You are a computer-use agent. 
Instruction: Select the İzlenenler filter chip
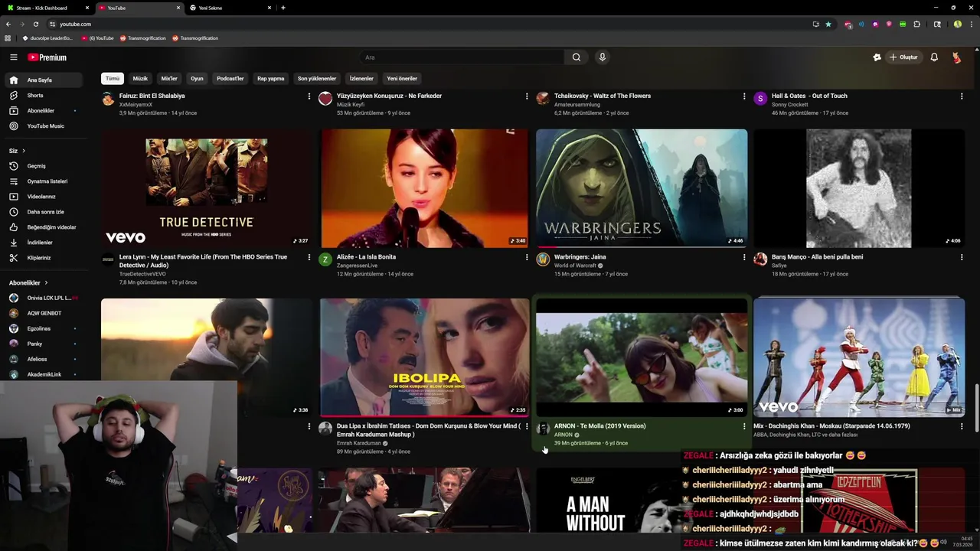pyautogui.click(x=361, y=79)
